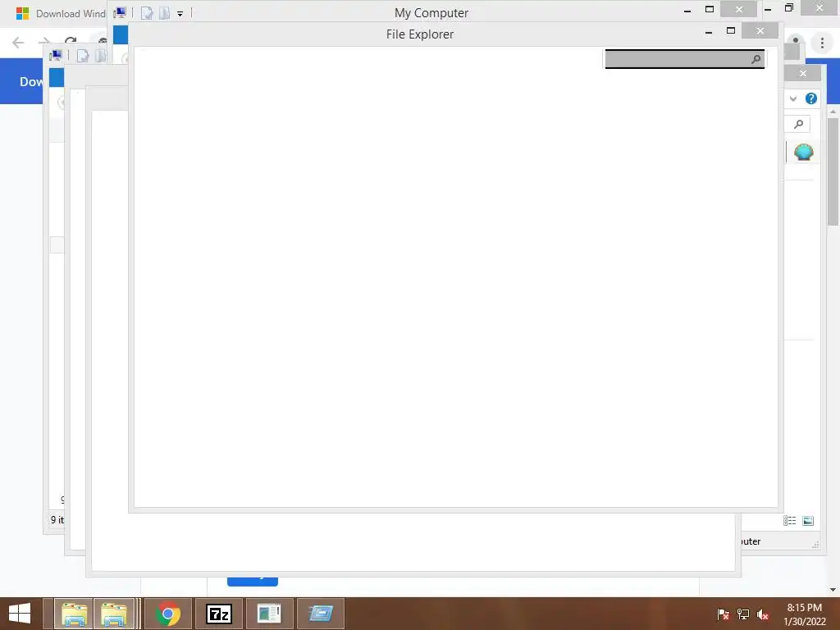Open the Windows Start button
Viewport: 840px width, 630px height.
pos(20,614)
